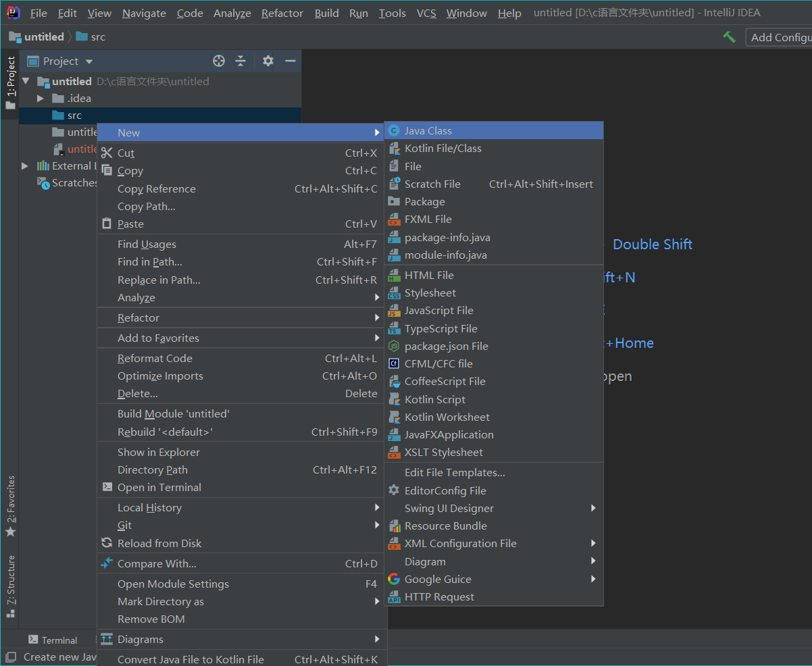The height and width of the screenshot is (666, 812).
Task: Click the Reload from Disk icon
Action: (x=107, y=543)
